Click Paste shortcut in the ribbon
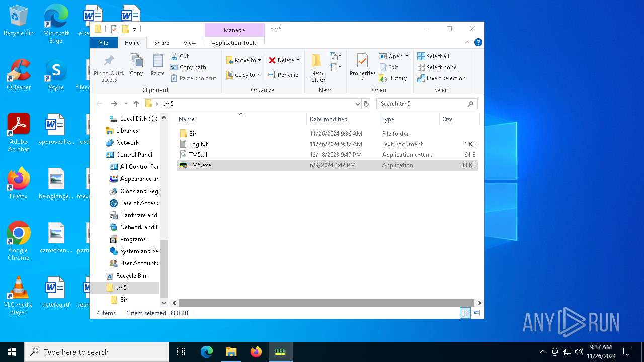 click(194, 78)
